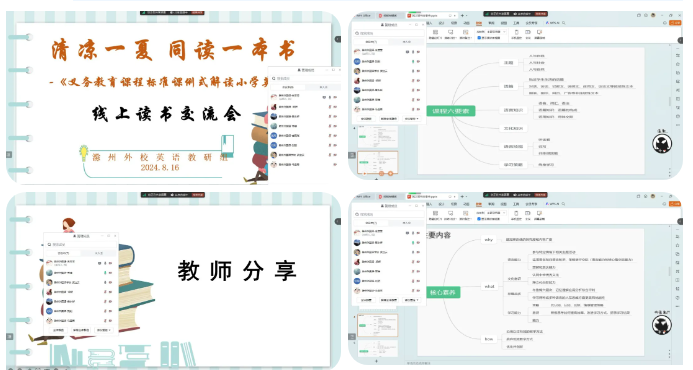Screen dimensions: 693x370
Task: Click the first button under the 教师分享 member list
Action: tap(58, 330)
